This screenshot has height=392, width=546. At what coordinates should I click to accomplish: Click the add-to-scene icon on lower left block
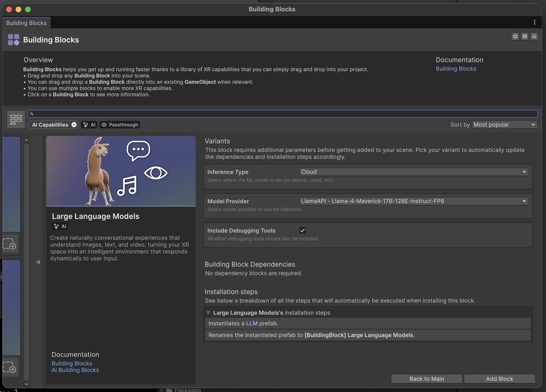point(10,367)
